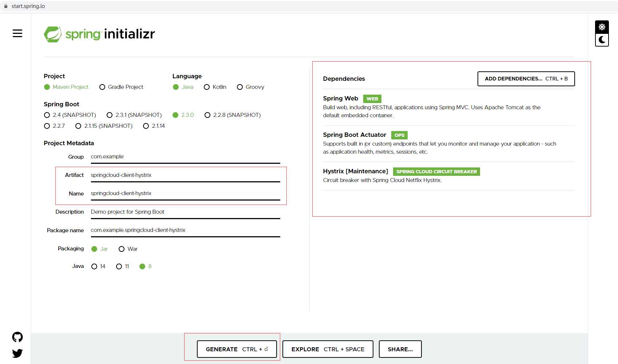Choose Jar packaging

click(x=99, y=249)
